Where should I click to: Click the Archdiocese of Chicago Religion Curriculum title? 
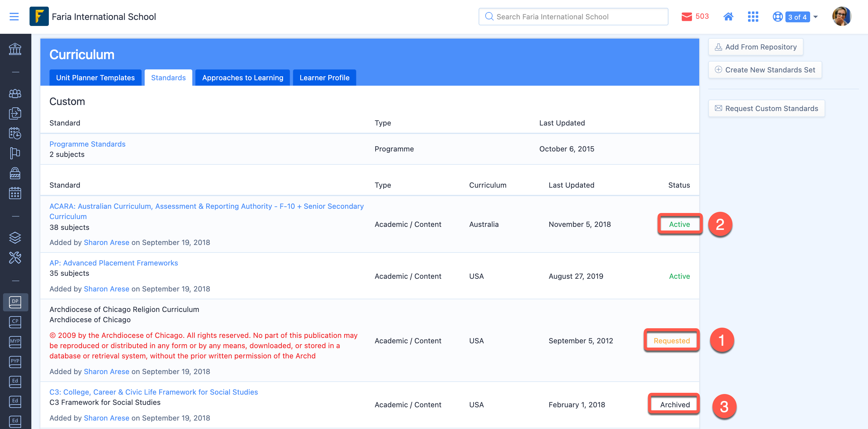(x=124, y=309)
